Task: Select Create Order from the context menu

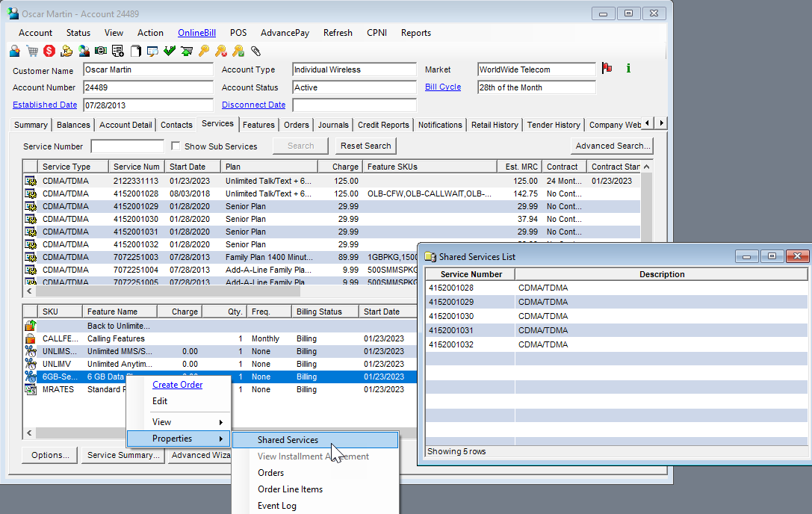Action: click(177, 385)
